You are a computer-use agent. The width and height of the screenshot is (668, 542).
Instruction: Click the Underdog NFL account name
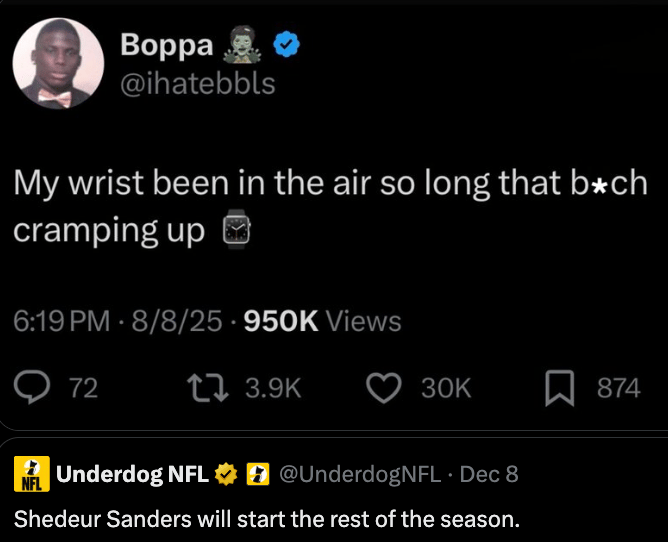coord(132,473)
